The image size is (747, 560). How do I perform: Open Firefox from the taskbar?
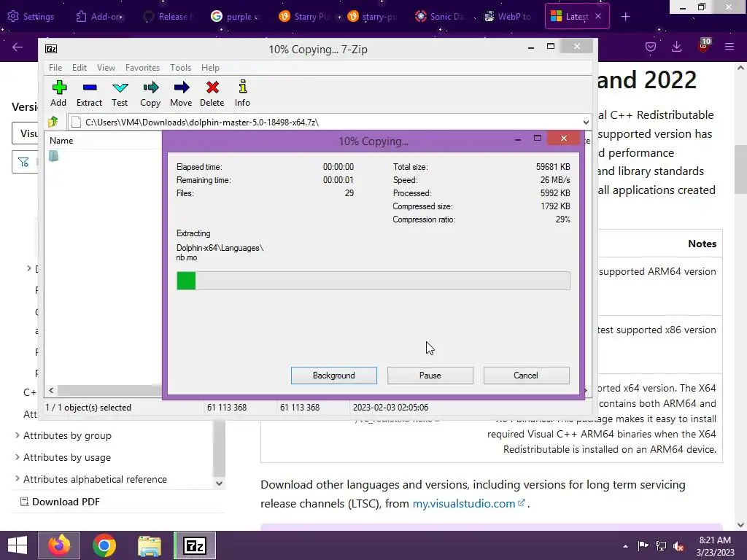pos(59,545)
